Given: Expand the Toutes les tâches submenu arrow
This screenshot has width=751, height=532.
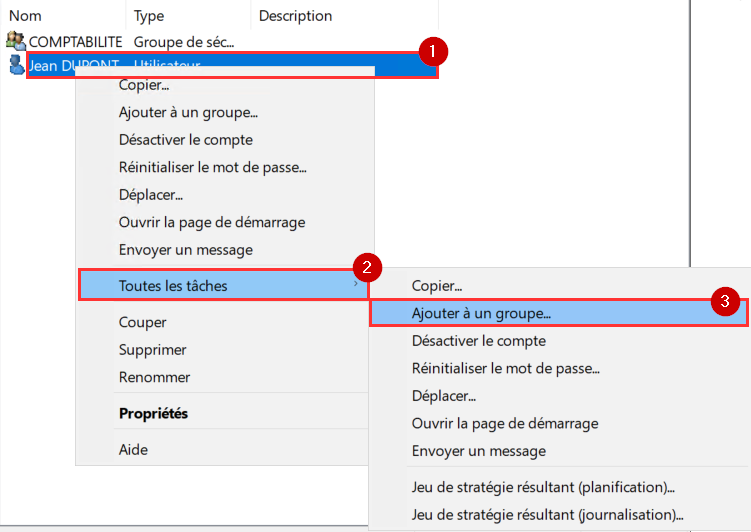Looking at the screenshot, I should (356, 286).
